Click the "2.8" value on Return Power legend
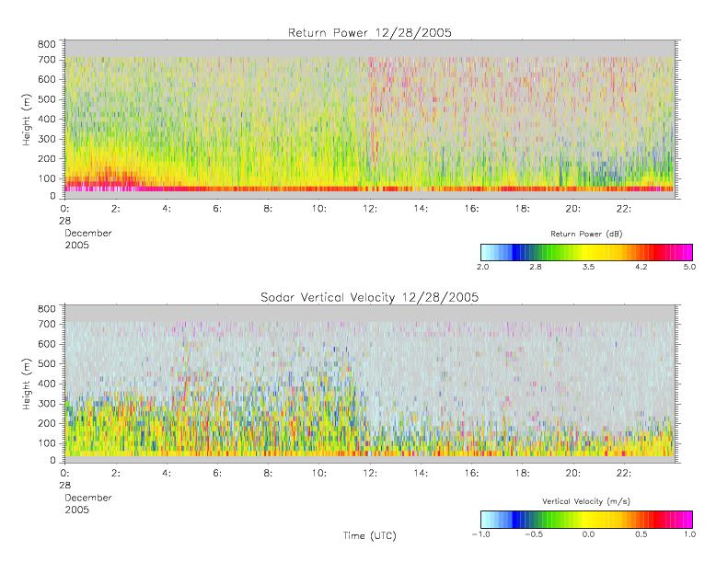 click(536, 267)
